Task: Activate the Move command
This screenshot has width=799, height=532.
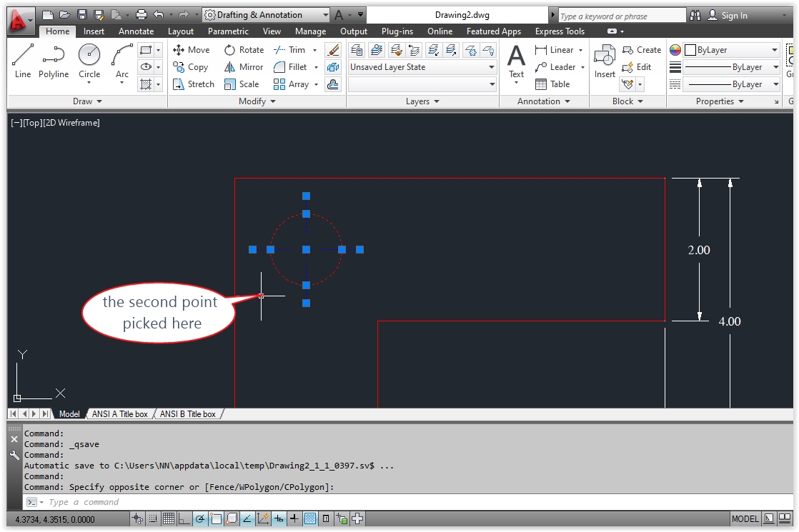Action: coord(191,49)
